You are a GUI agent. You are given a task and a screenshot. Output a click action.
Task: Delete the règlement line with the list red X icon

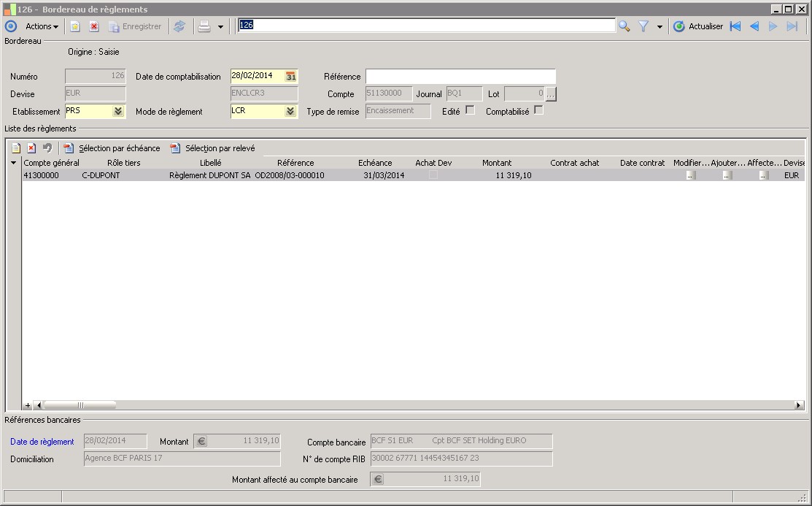click(x=31, y=148)
